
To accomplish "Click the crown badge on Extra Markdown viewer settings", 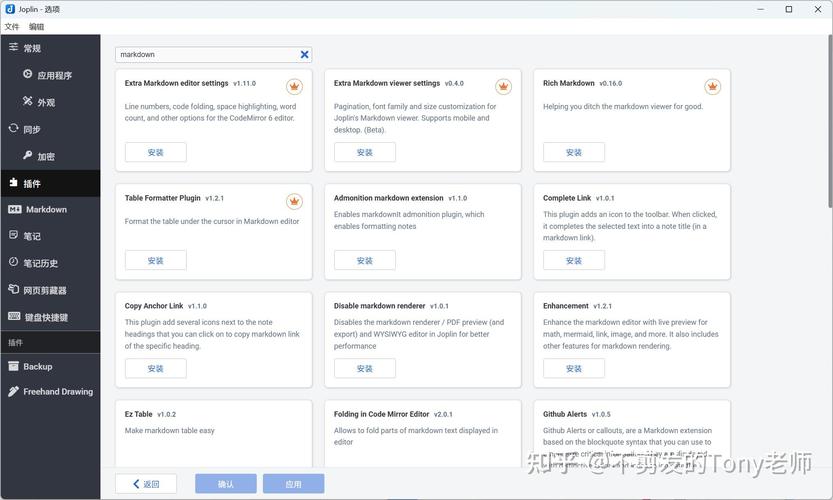I will pos(503,86).
